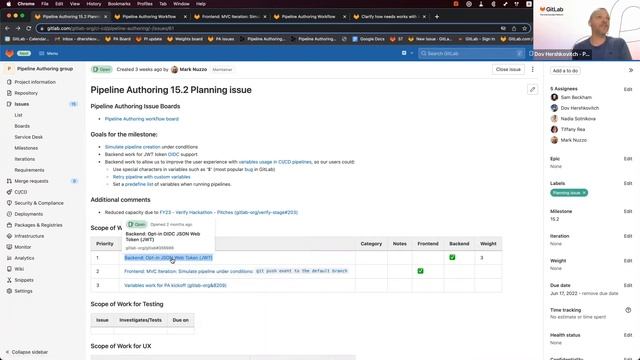640x360 pixels.
Task: Switch to Frontend: MVC Iteration browser tab
Action: point(231,17)
